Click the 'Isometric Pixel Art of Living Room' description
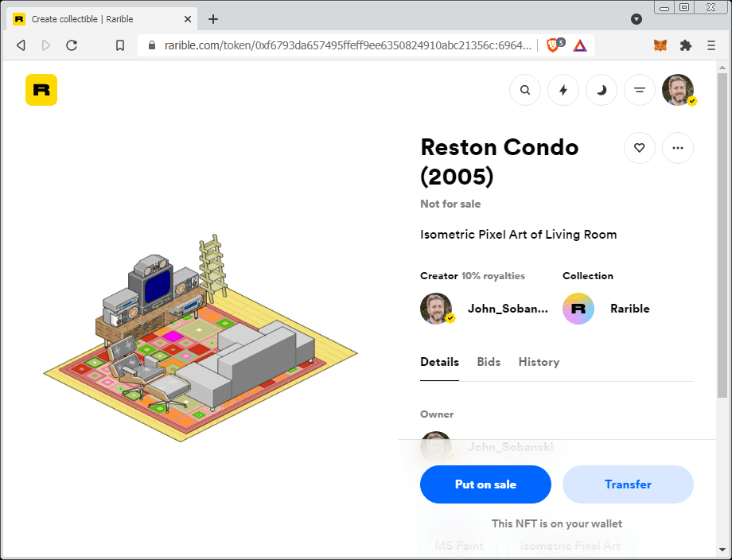The width and height of the screenshot is (732, 560). click(518, 235)
